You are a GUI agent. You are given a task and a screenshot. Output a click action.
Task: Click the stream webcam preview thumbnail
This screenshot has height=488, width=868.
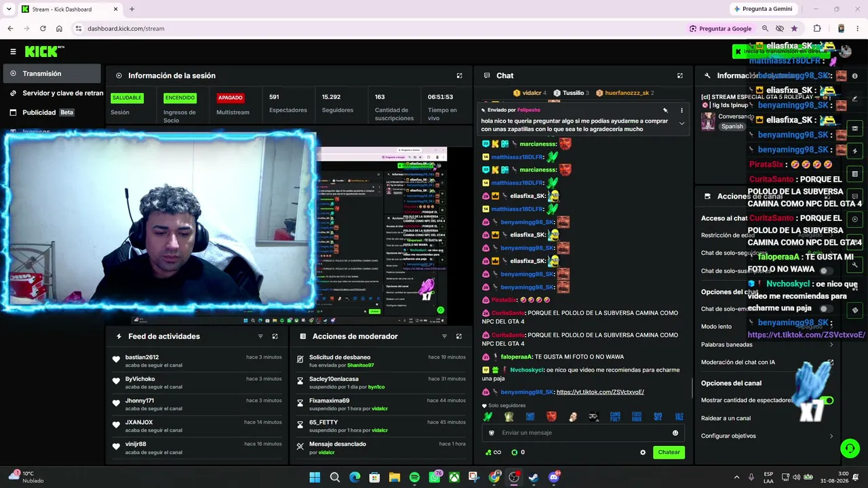click(160, 222)
